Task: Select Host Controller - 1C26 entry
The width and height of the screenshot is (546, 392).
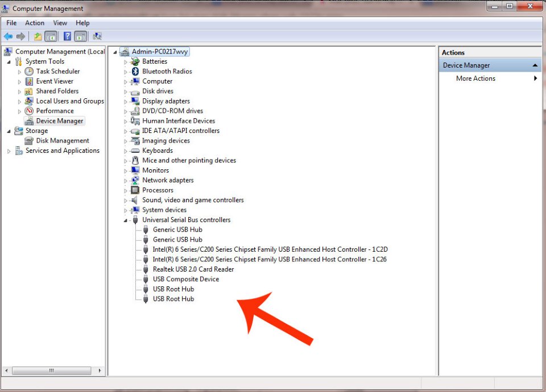Action: 270,260
